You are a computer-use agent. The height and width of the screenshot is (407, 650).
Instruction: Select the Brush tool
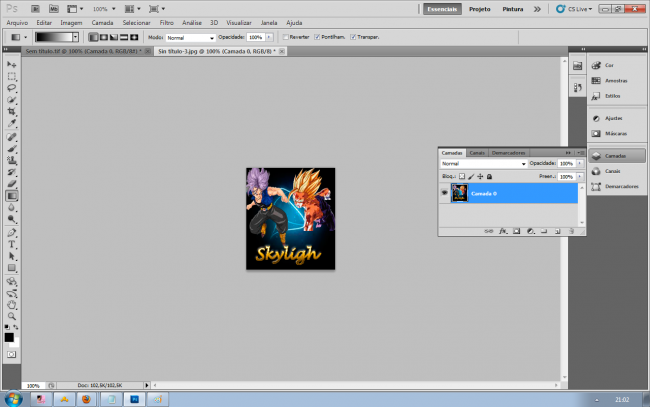point(12,149)
